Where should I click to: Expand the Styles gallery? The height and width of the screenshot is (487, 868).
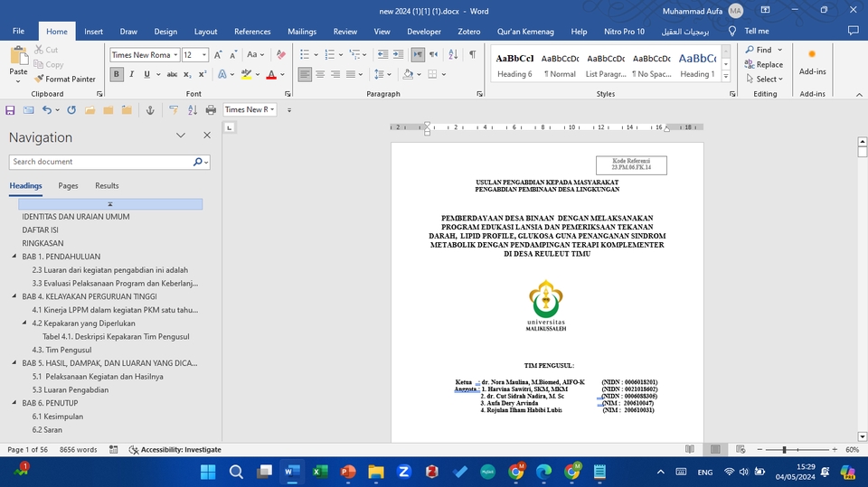(x=726, y=77)
